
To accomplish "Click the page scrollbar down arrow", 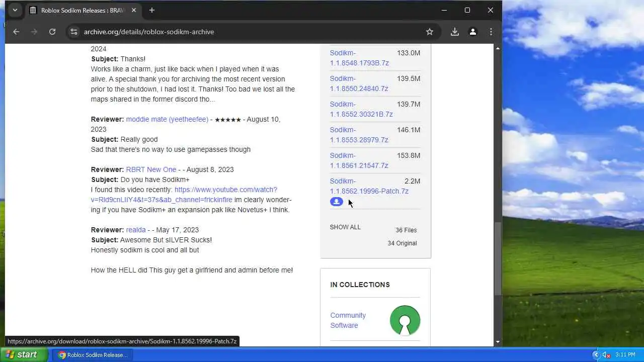I will (498, 342).
